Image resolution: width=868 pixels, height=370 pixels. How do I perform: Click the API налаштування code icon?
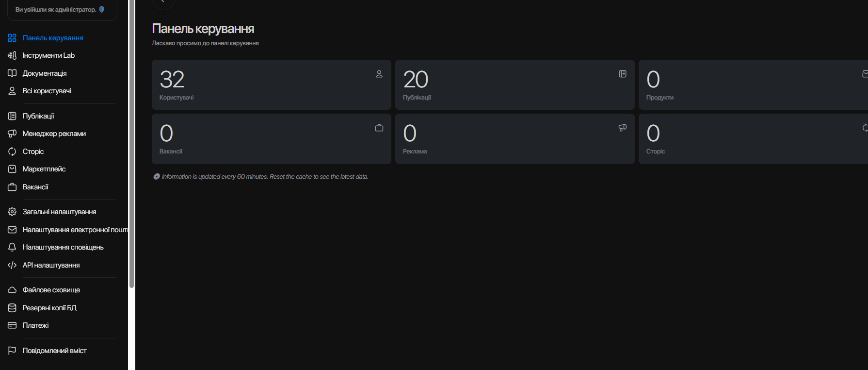(12, 265)
